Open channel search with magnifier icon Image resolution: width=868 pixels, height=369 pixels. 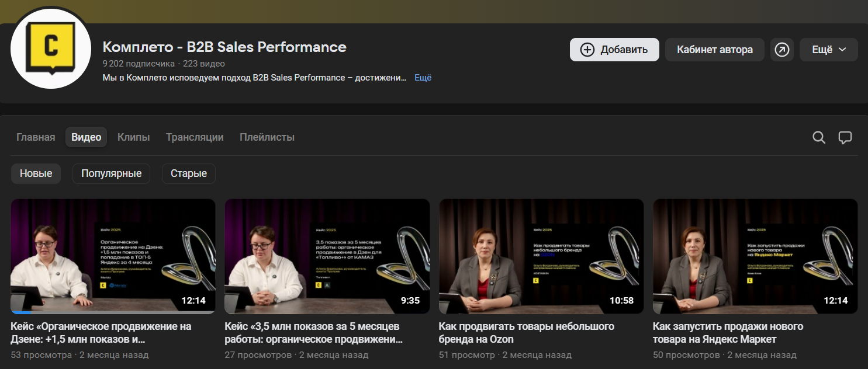(819, 137)
